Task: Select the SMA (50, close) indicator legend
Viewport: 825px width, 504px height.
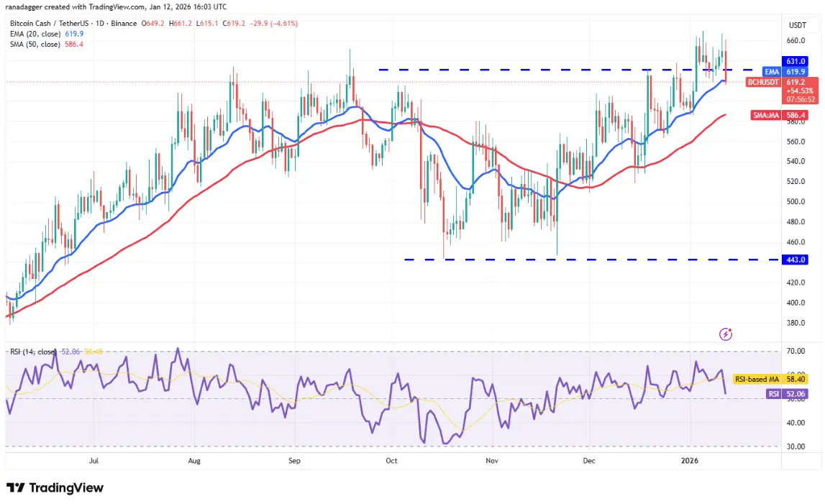Action: pyautogui.click(x=46, y=44)
